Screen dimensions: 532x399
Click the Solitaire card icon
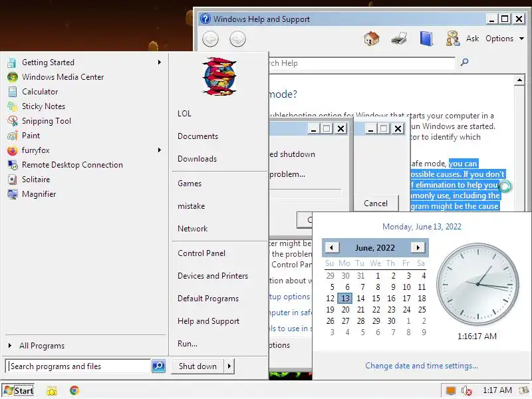click(x=13, y=180)
